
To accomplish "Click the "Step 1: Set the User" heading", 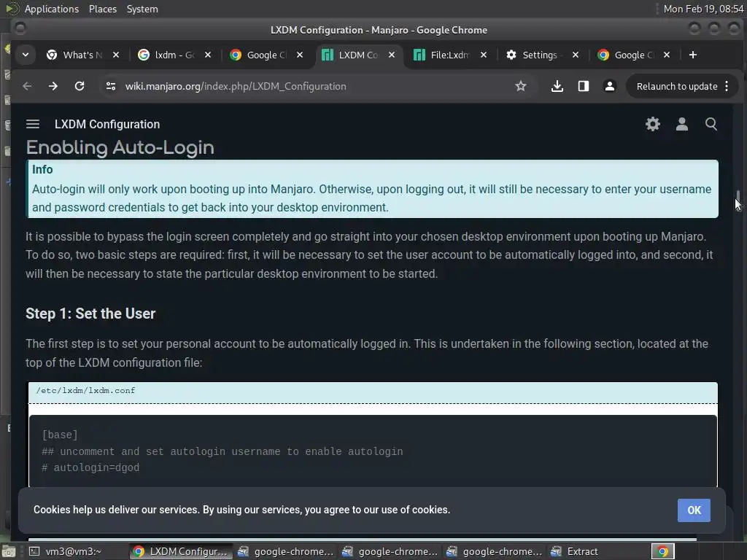I will coord(90,314).
